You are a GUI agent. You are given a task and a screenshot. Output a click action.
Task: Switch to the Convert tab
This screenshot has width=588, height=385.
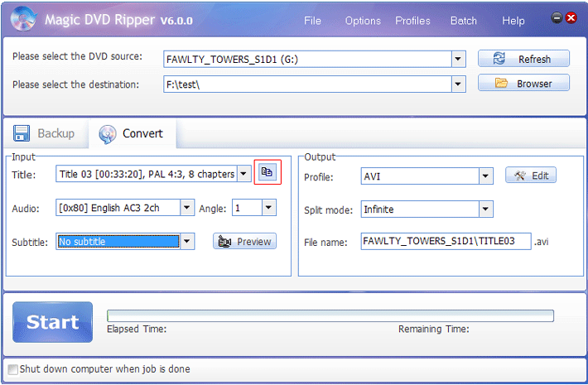pos(132,133)
